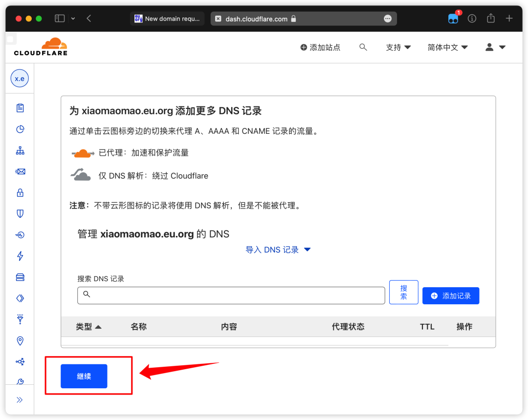Click the 操作 column header
This screenshot has width=528, height=420.
[464, 327]
